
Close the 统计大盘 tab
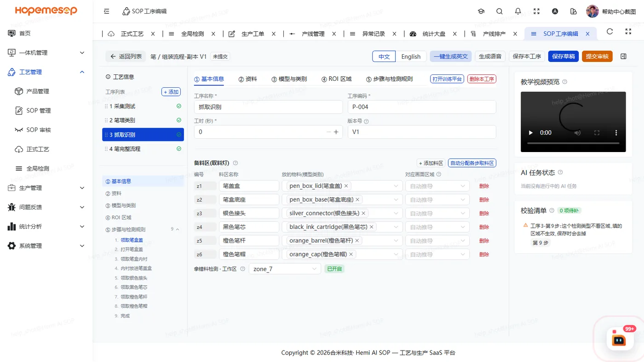455,34
